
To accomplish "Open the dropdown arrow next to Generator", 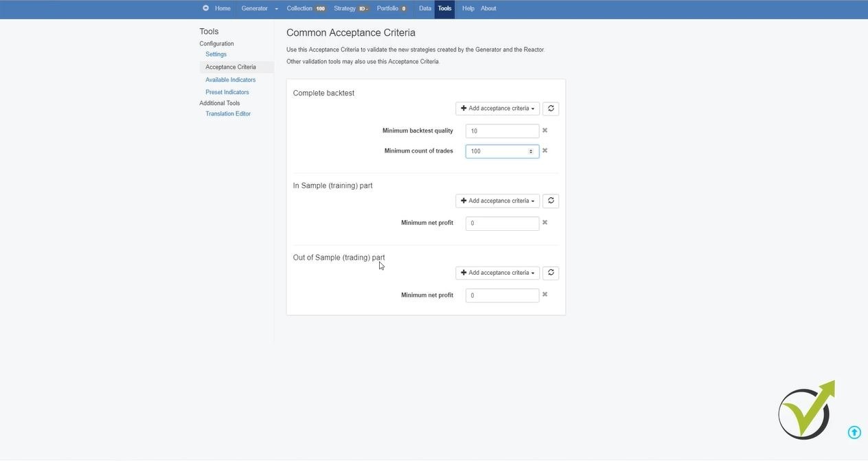I will coord(277,9).
